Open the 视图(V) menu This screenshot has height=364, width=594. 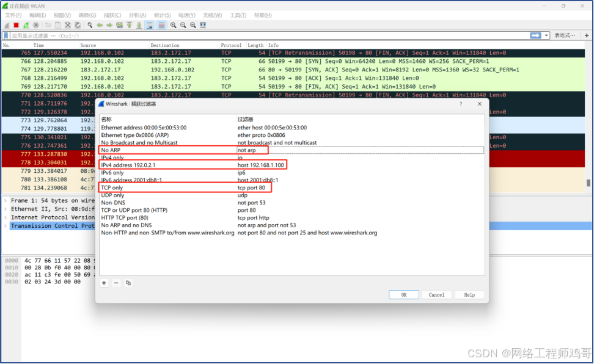point(62,15)
